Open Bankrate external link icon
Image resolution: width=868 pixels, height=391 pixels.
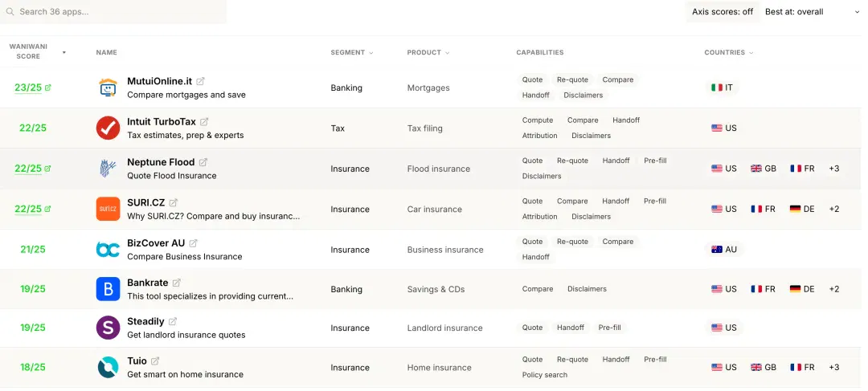pyautogui.click(x=177, y=283)
